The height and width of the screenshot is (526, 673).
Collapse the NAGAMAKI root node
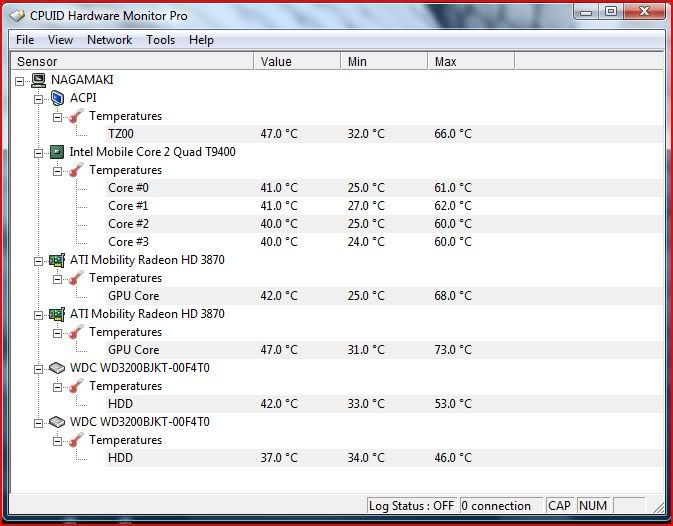(20, 81)
